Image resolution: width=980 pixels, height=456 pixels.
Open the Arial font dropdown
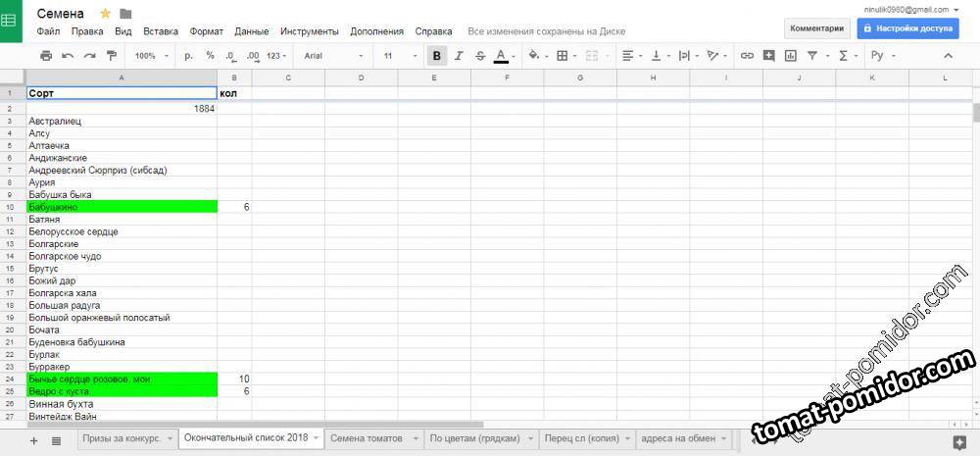click(x=333, y=56)
